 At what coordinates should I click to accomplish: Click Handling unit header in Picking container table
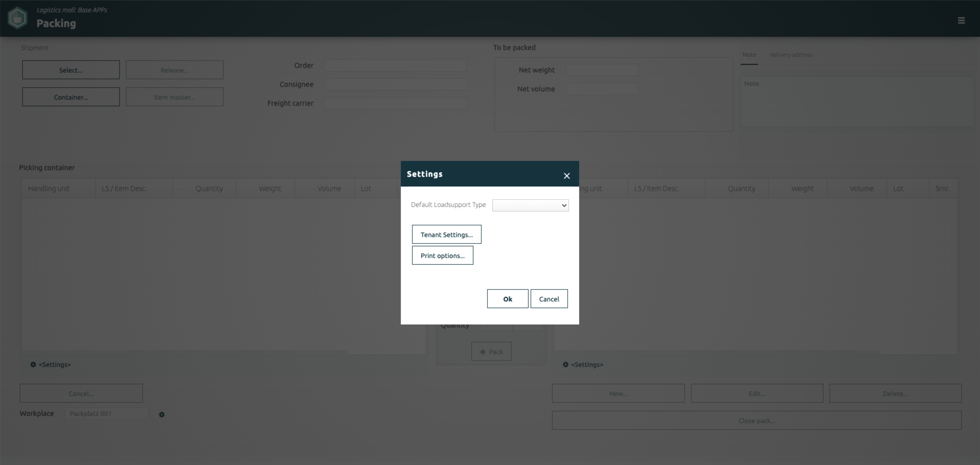[58, 188]
